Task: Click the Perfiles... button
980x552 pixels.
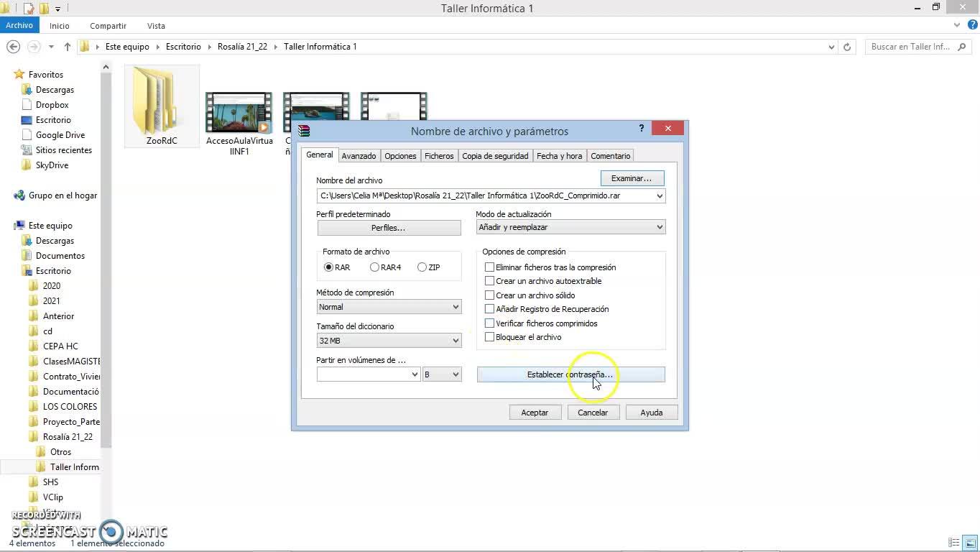Action: point(389,228)
